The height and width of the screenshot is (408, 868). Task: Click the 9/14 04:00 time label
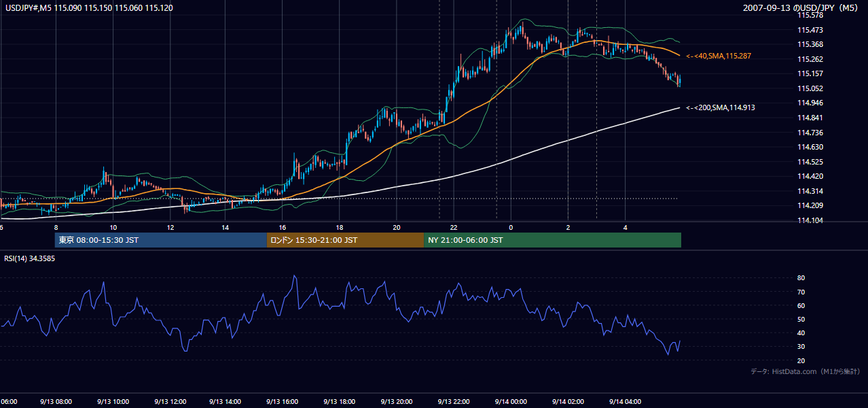tap(625, 402)
